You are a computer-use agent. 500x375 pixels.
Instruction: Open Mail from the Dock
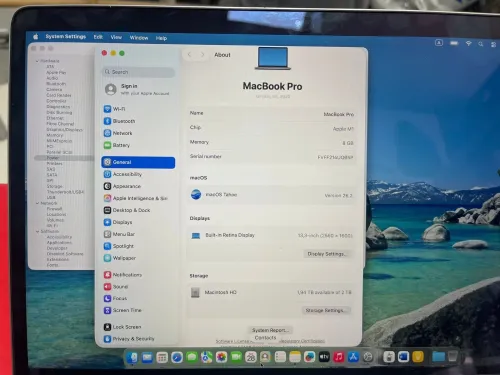pos(147,357)
